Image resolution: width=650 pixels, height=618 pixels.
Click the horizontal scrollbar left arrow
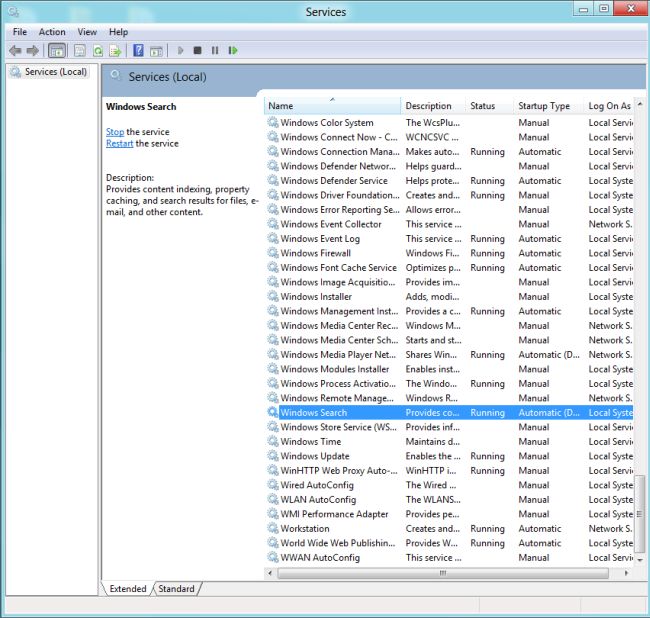pos(270,573)
